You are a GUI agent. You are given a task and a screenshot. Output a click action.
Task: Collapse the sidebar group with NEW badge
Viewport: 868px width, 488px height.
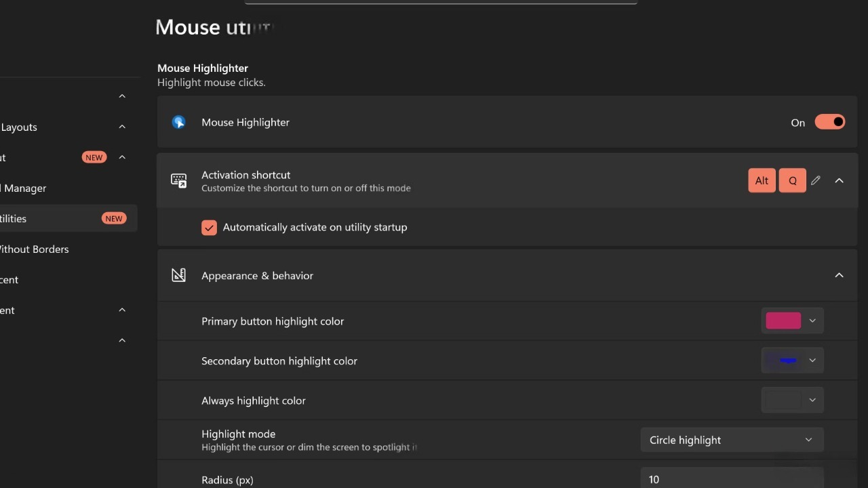click(122, 157)
